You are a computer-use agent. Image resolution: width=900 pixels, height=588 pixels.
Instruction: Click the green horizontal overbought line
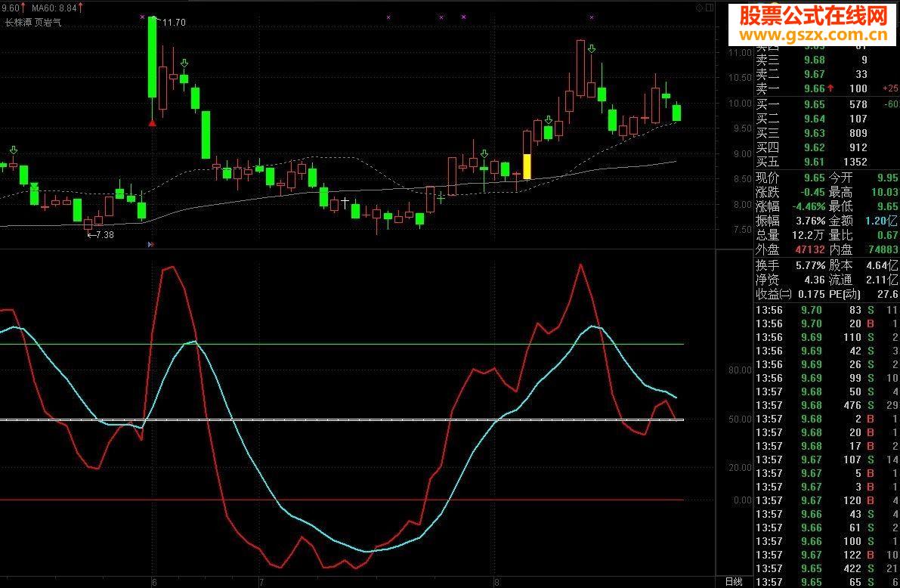342,344
